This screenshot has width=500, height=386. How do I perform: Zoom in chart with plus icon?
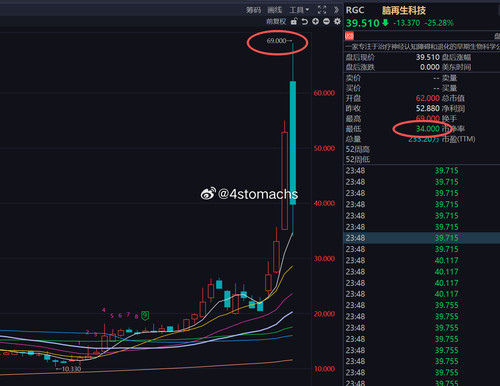click(x=315, y=22)
